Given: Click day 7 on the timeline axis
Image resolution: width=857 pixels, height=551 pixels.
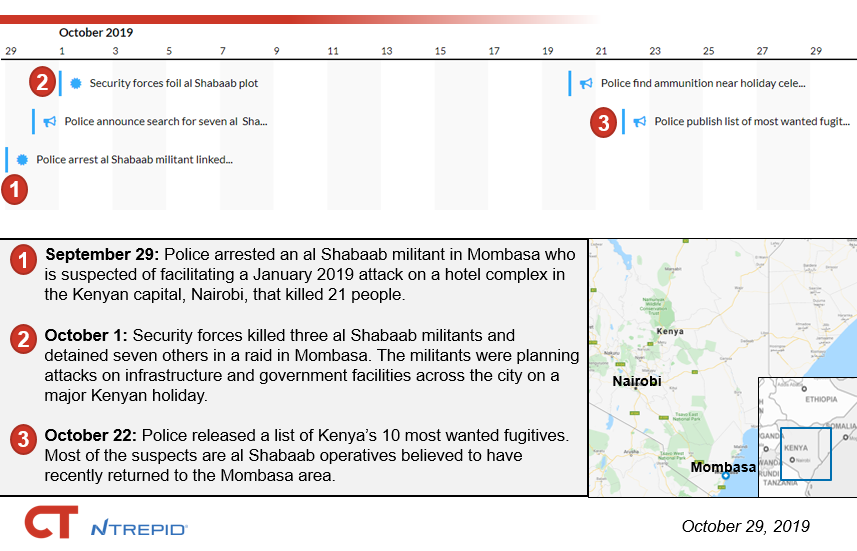Looking at the screenshot, I should pos(222,51).
